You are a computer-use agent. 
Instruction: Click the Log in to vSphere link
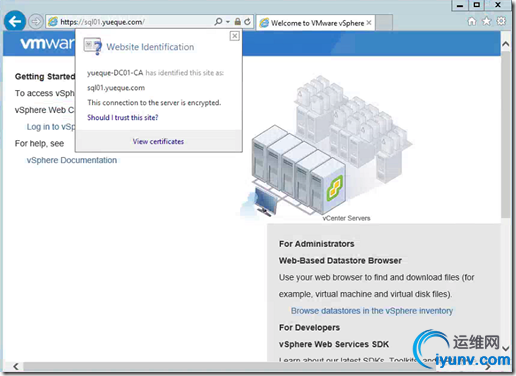tap(51, 127)
